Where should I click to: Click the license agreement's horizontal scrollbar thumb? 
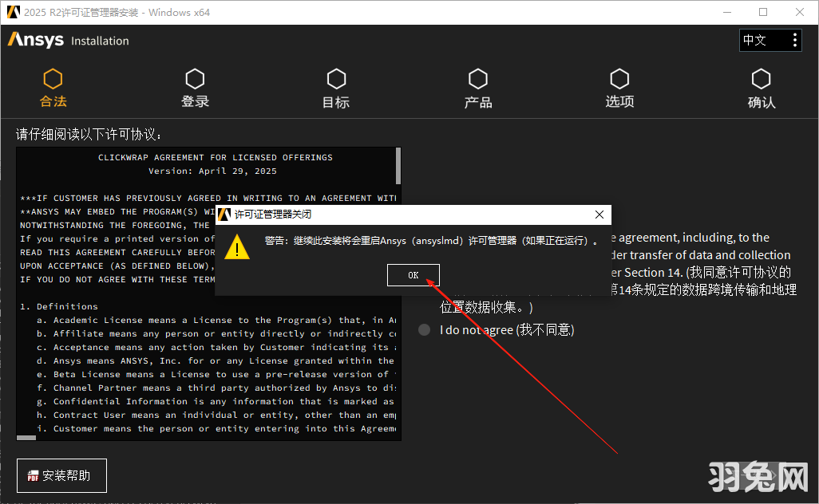click(27, 437)
